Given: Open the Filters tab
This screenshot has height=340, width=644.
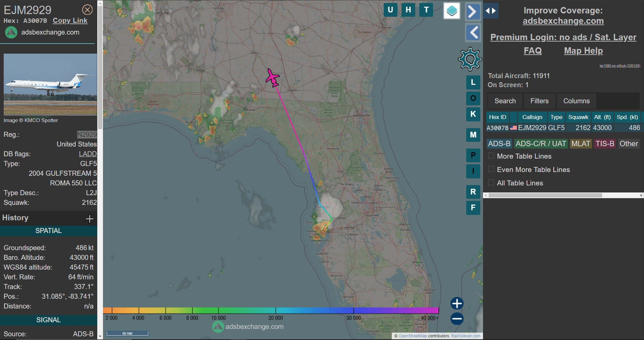Looking at the screenshot, I should coord(539,101).
